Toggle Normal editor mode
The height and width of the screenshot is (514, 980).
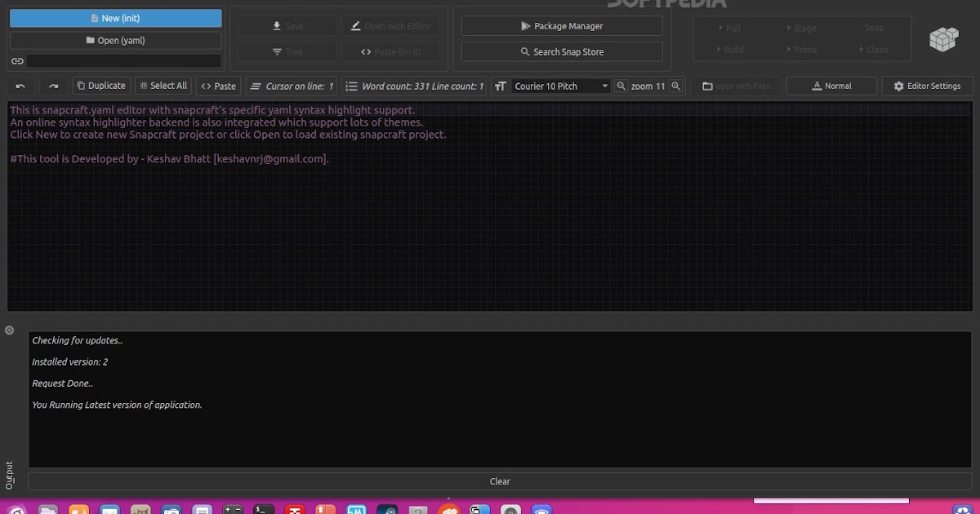(831, 85)
